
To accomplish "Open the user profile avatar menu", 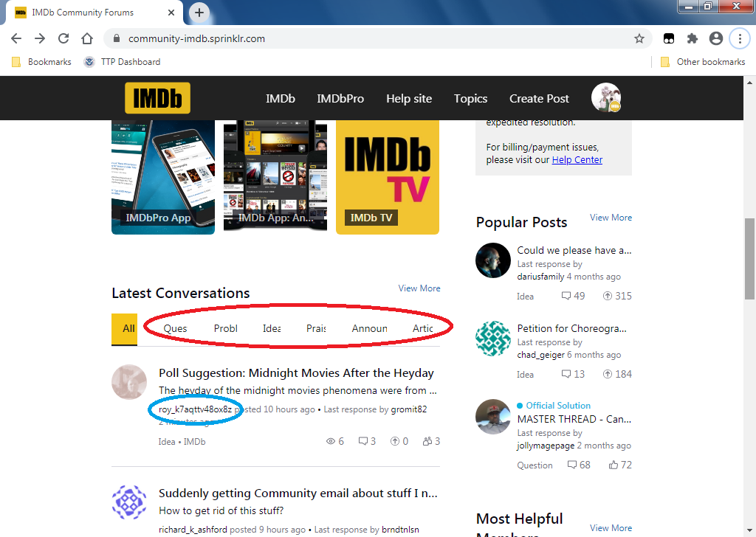I will 605,98.
